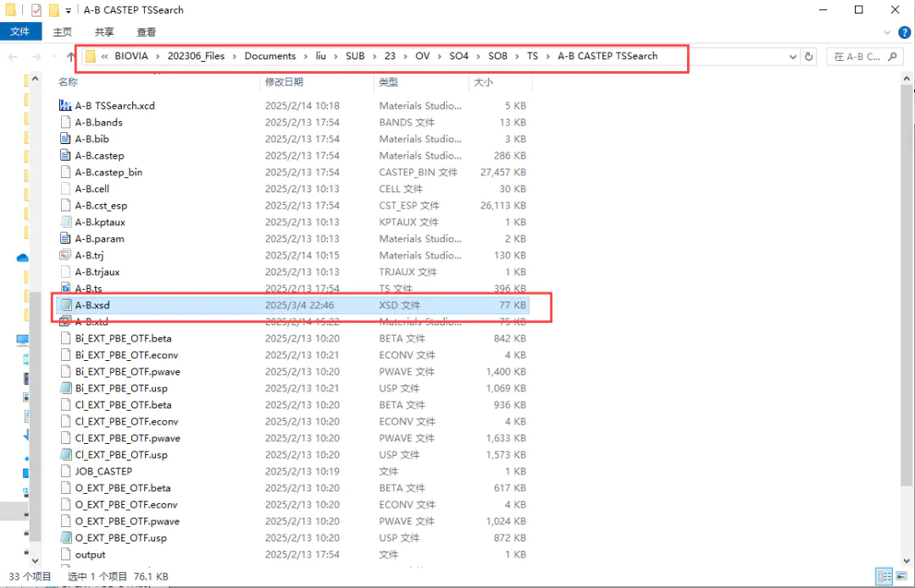Expand the ribbon with the chevron
915x588 pixels.
coord(887,33)
